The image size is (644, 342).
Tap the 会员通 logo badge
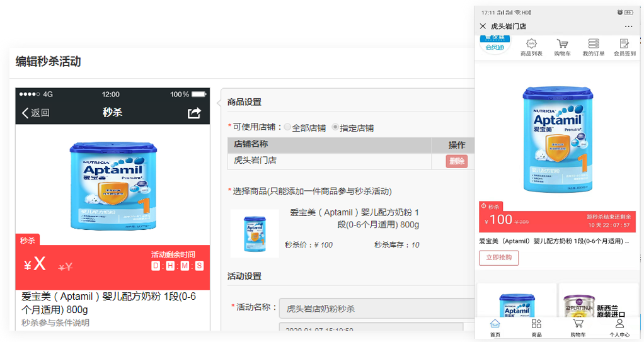click(495, 44)
